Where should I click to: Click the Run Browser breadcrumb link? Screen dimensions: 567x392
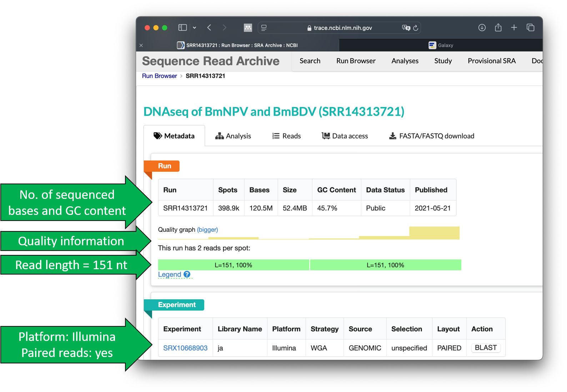[160, 76]
